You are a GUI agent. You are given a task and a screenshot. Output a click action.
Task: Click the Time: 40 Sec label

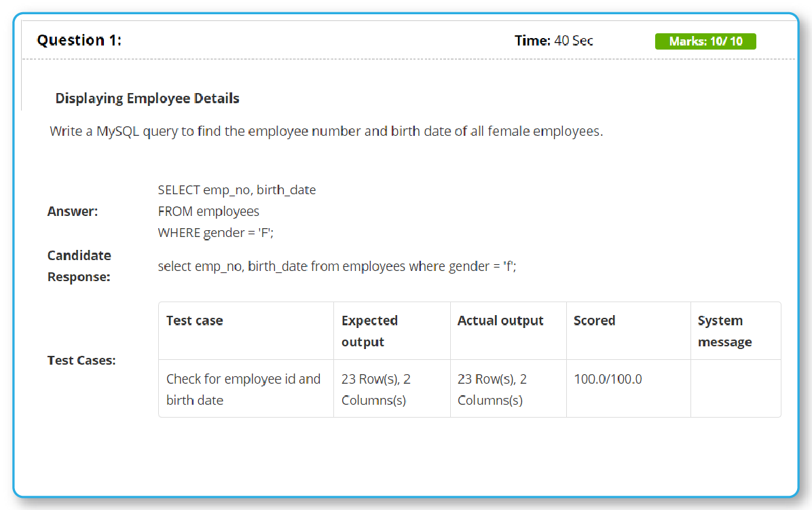coord(553,41)
